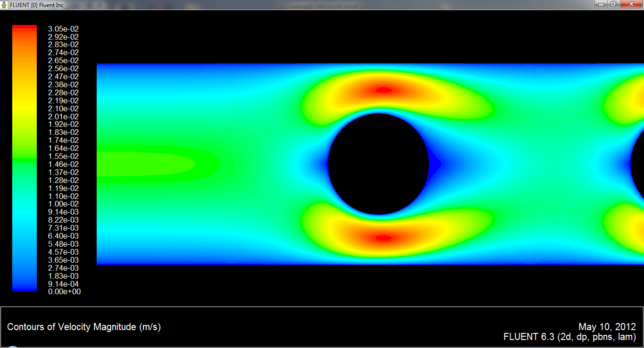
Task: Select the minimum legend value 0.00e+00
Action: pyautogui.click(x=65, y=292)
